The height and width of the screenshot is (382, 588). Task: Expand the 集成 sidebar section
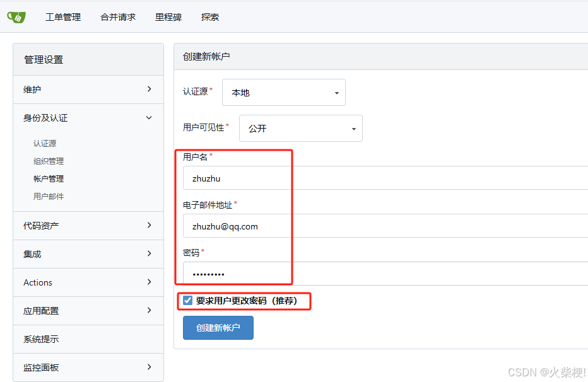click(x=88, y=254)
